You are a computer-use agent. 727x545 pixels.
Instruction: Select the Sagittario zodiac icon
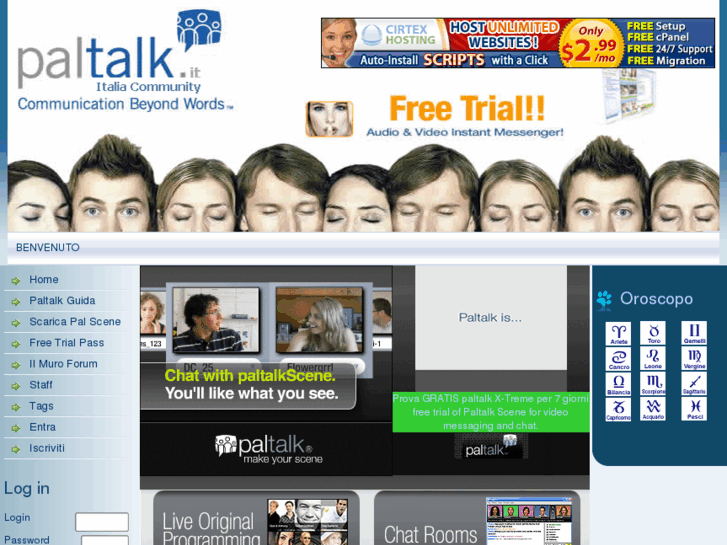[694, 384]
